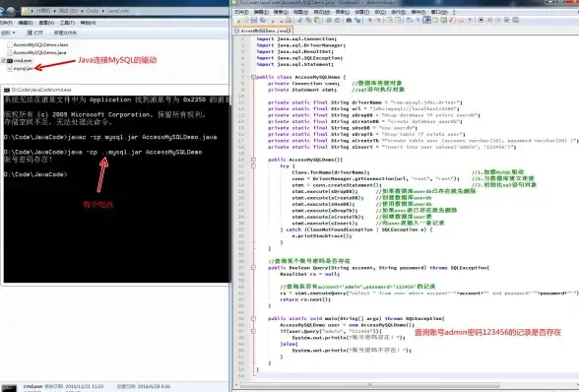Click the Undo icon in Notepad++ toolbar
The height and width of the screenshot is (392, 579).
(329, 20)
